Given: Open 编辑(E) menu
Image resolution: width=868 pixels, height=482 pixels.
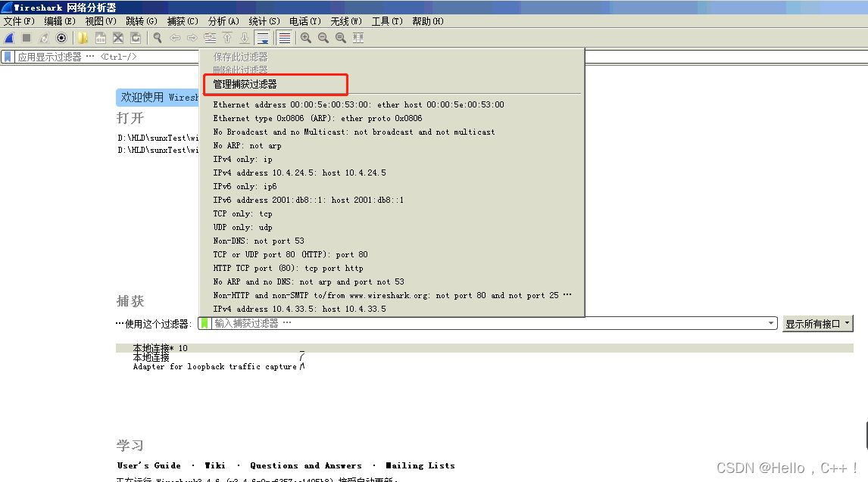Looking at the screenshot, I should point(60,21).
